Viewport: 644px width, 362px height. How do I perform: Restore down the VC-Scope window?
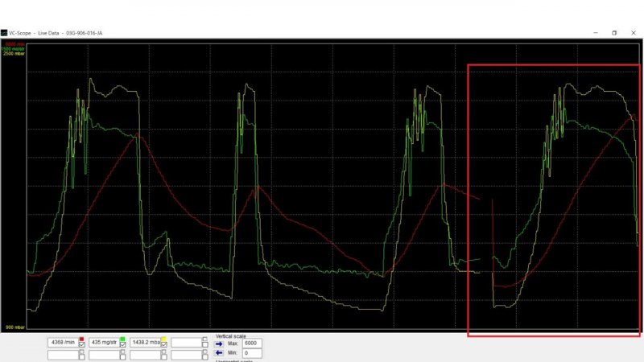(x=614, y=33)
